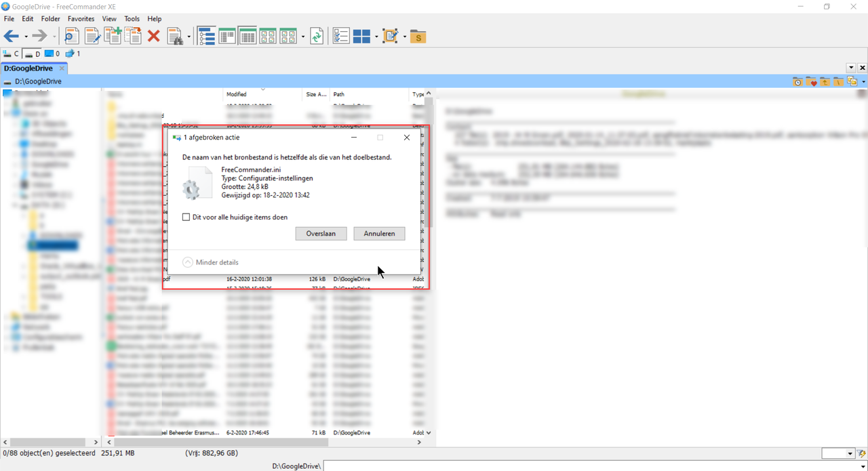The image size is (868, 471).
Task: Open the Tools menu
Action: point(132,19)
